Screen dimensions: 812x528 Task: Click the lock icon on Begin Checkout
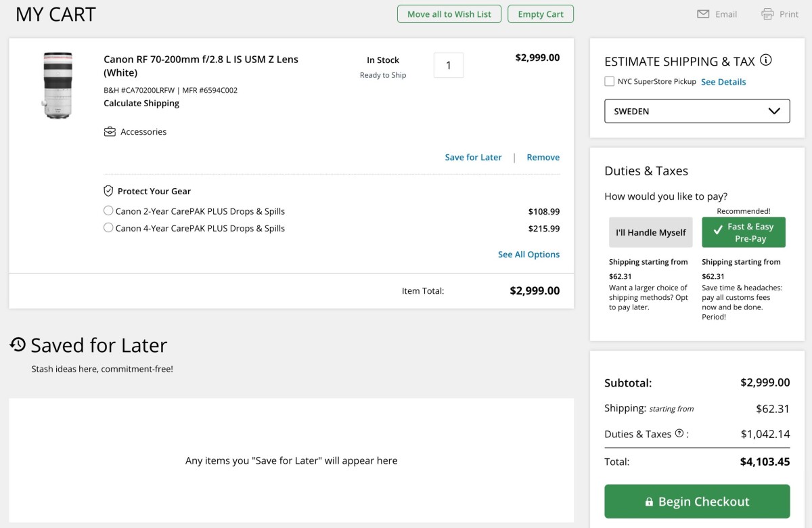649,502
